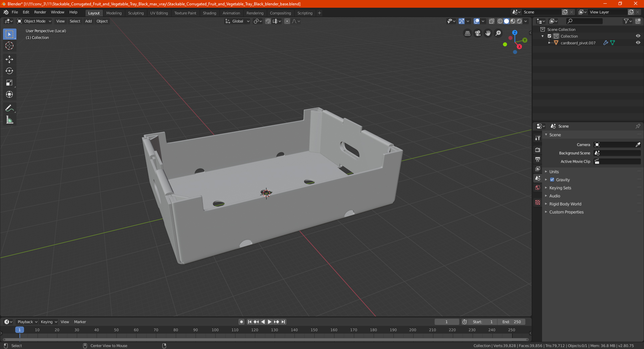The height and width of the screenshot is (349, 644).
Task: Switch to the UV Editing workspace tab
Action: pos(159,13)
